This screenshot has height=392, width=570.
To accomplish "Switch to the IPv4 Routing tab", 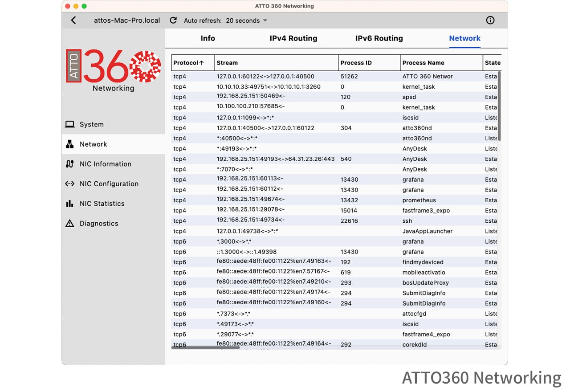I will pyautogui.click(x=293, y=38).
